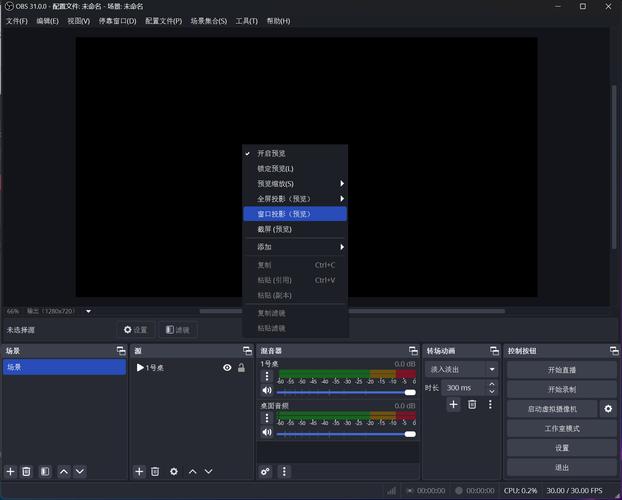Click the 开始录制 button
The image size is (622, 500).
(x=561, y=389)
